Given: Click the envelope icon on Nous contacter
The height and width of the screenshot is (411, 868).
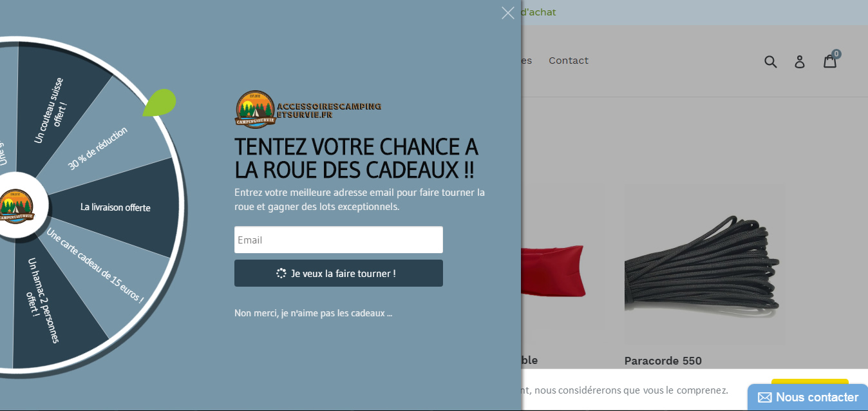Looking at the screenshot, I should pyautogui.click(x=765, y=397).
